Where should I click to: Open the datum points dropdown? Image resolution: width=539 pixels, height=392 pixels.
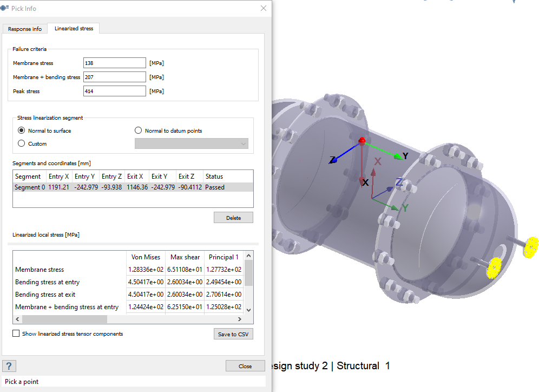(191, 143)
